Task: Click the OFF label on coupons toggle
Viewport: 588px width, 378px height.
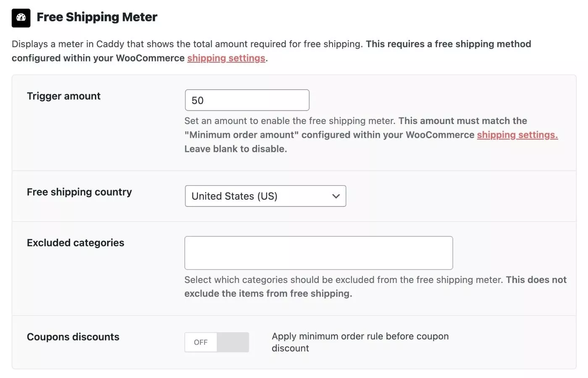Action: tap(201, 342)
